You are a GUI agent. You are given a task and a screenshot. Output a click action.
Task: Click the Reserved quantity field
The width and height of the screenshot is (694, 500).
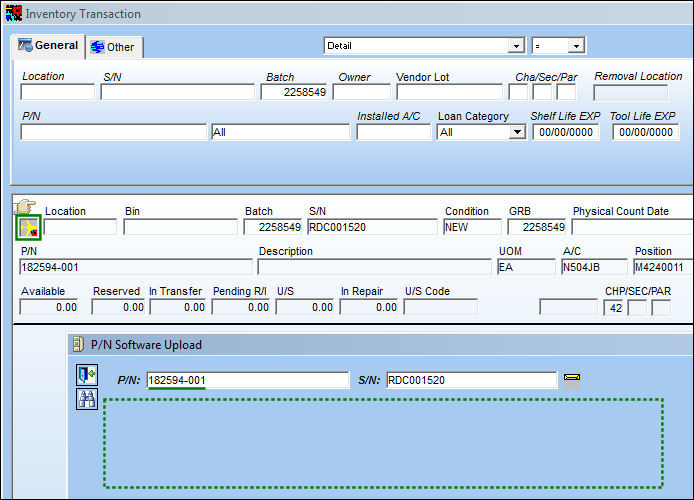pos(118,307)
